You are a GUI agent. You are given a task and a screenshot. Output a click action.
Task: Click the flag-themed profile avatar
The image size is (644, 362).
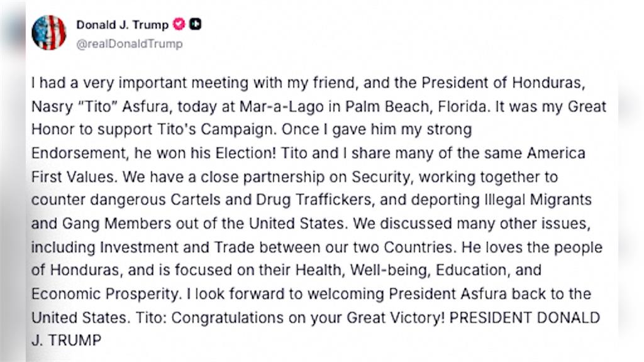point(49,33)
